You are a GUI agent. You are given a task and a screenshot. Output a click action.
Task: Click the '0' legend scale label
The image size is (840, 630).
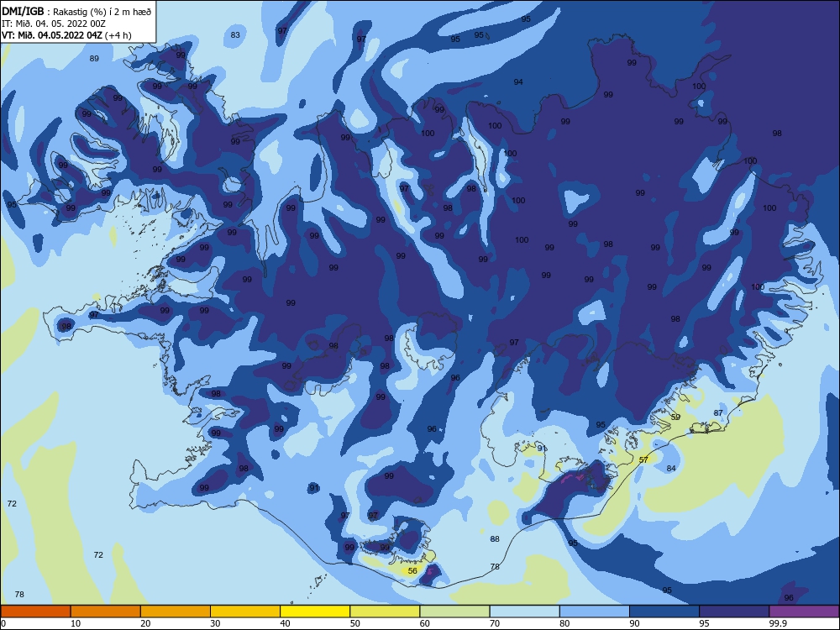[3, 623]
